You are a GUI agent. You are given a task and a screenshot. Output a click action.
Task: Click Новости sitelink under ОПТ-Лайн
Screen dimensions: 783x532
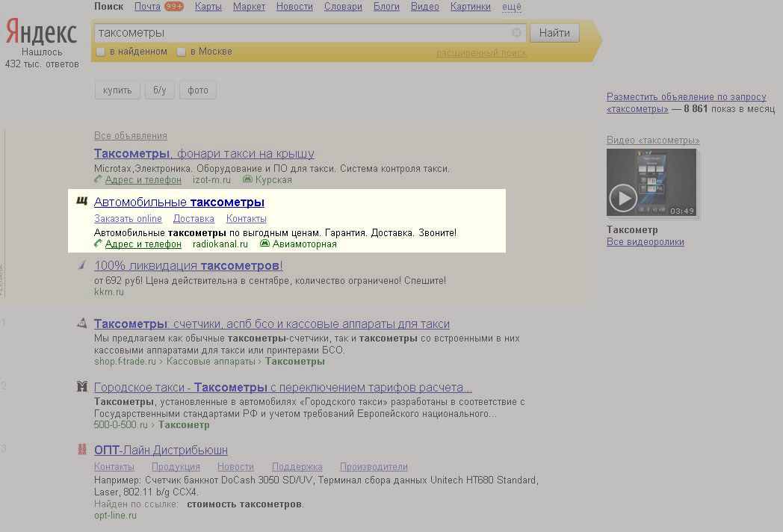[235, 466]
